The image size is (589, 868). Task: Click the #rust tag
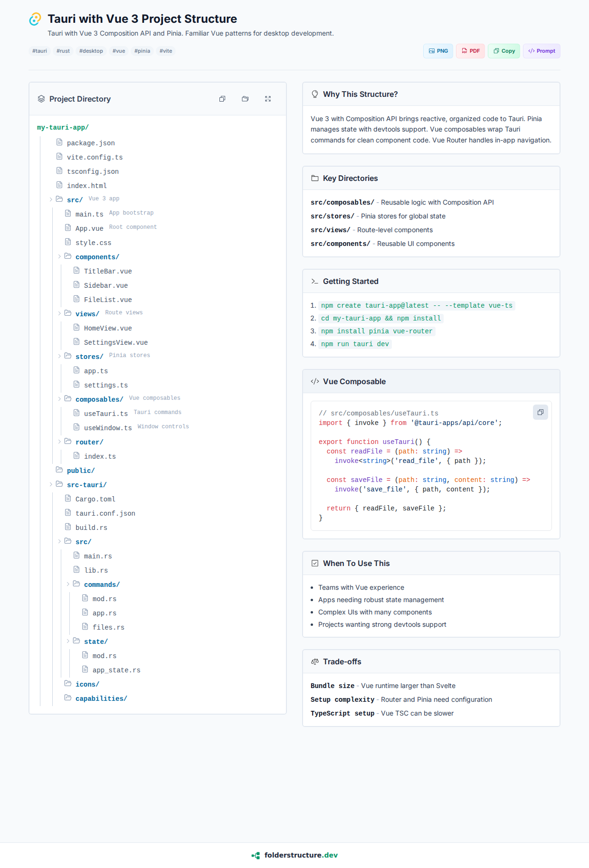point(63,51)
